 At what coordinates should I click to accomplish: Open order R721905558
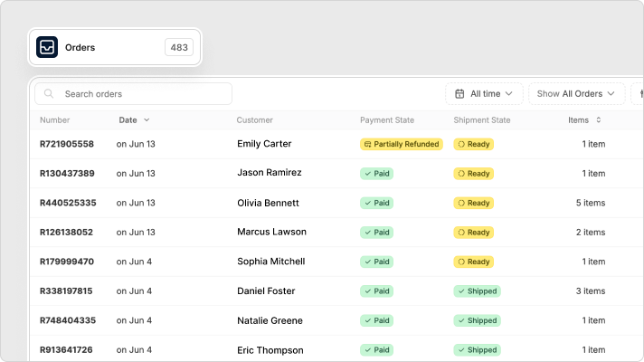pyautogui.click(x=67, y=144)
